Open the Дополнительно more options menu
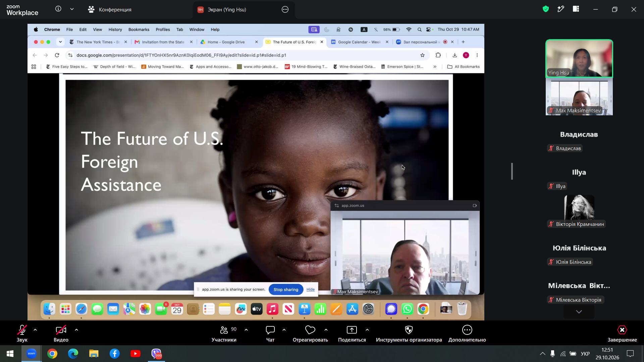The image size is (644, 362). (467, 334)
